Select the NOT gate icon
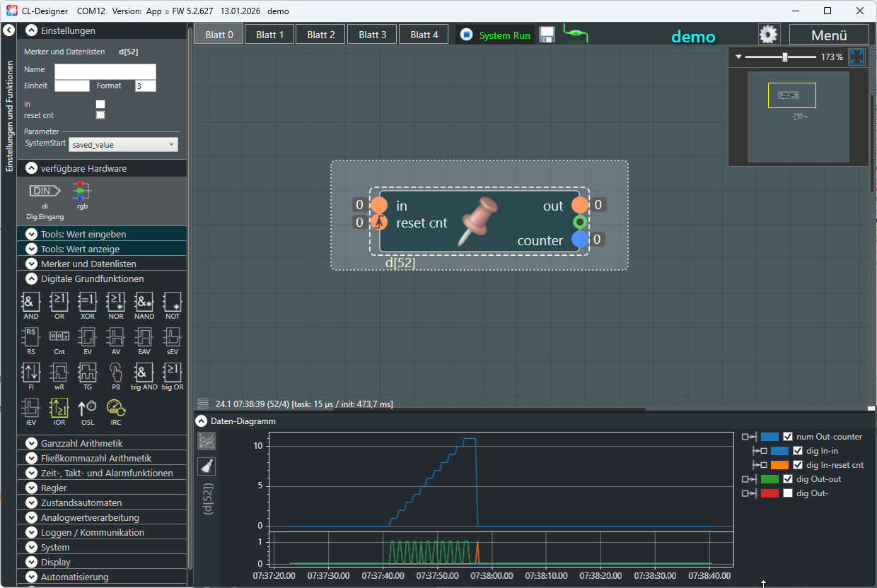 click(x=173, y=303)
